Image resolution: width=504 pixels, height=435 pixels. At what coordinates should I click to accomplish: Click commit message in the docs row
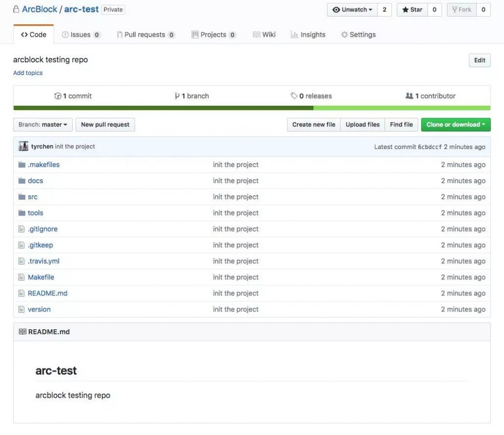pyautogui.click(x=235, y=181)
